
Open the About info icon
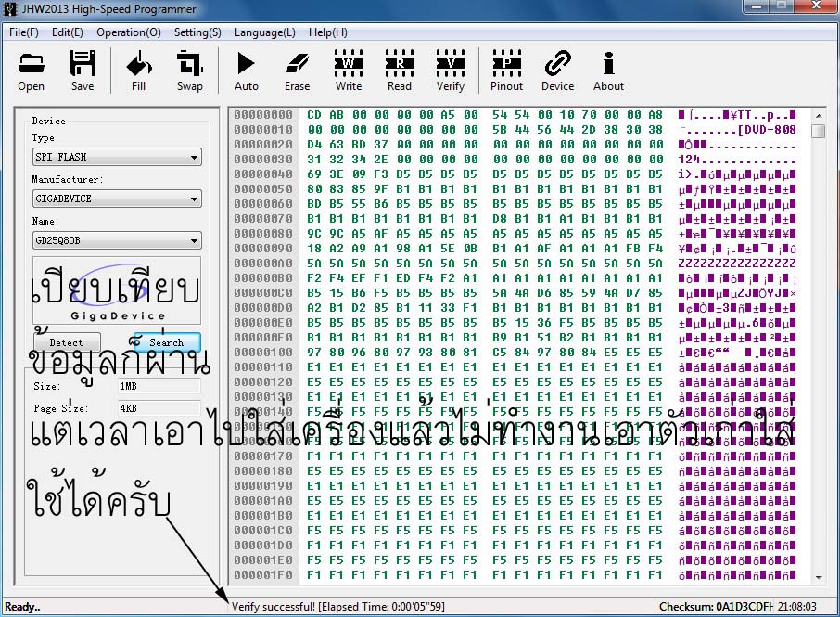pos(608,71)
